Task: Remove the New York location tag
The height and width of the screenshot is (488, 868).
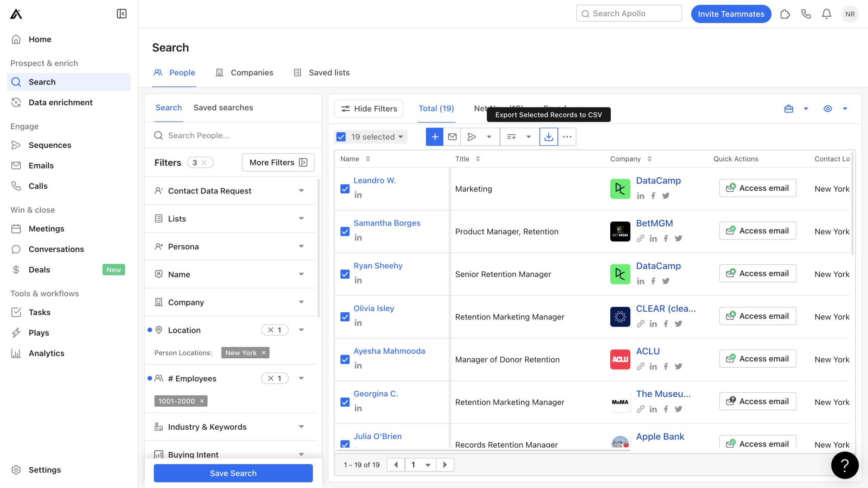Action: click(x=264, y=353)
